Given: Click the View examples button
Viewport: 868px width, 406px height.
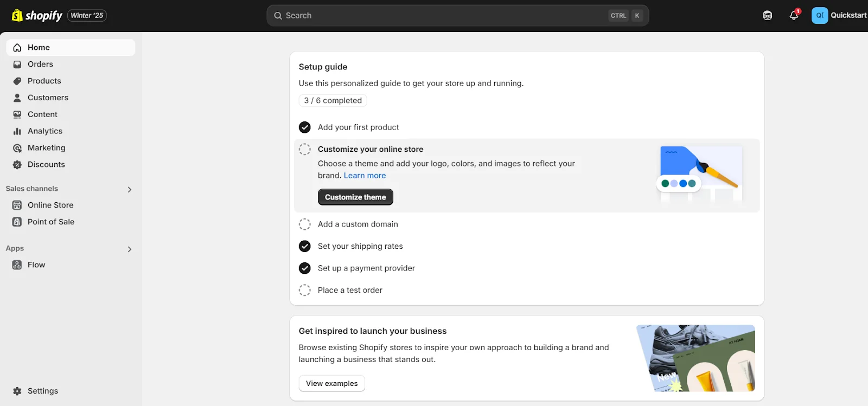Looking at the screenshot, I should (x=331, y=384).
